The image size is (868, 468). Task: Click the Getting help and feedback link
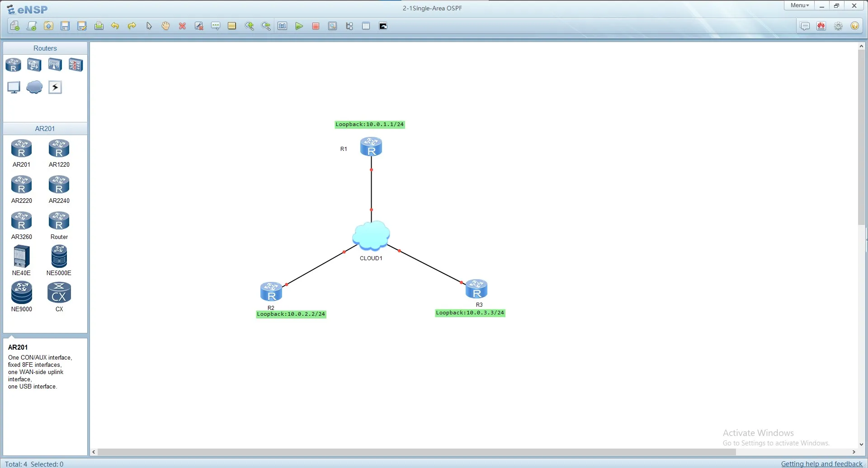tap(821, 464)
